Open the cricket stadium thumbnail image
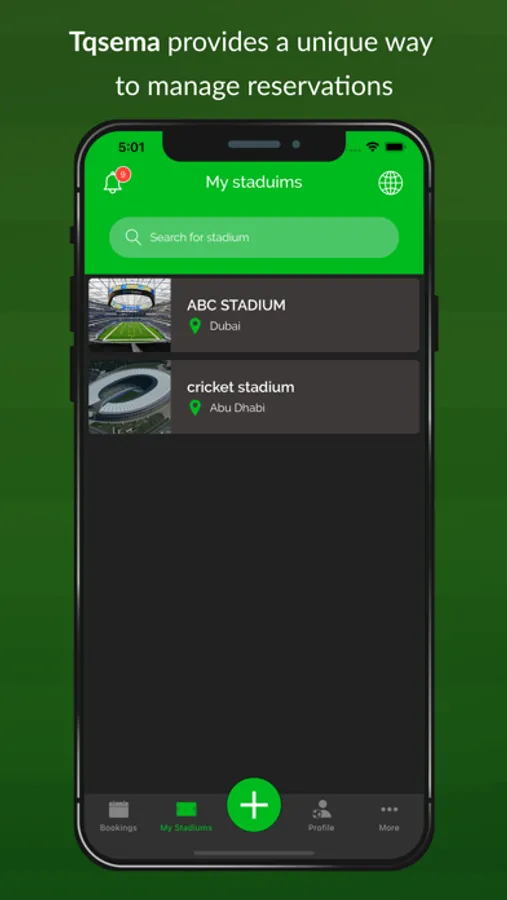The width and height of the screenshot is (507, 900). pyautogui.click(x=130, y=397)
